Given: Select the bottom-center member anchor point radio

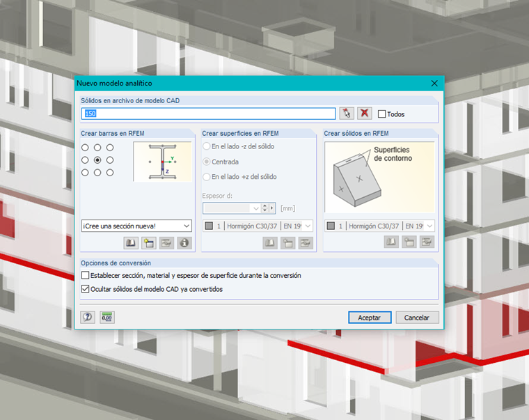Looking at the screenshot, I should click(x=97, y=173).
